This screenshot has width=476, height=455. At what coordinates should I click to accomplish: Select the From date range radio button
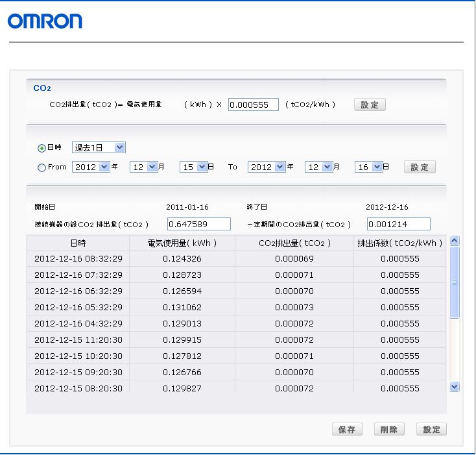click(42, 167)
